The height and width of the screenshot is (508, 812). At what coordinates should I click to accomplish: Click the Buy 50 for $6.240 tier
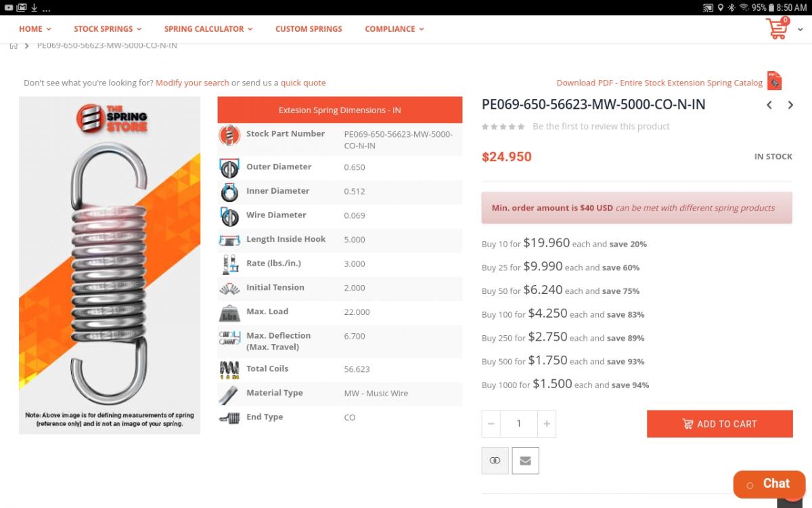tap(560, 290)
